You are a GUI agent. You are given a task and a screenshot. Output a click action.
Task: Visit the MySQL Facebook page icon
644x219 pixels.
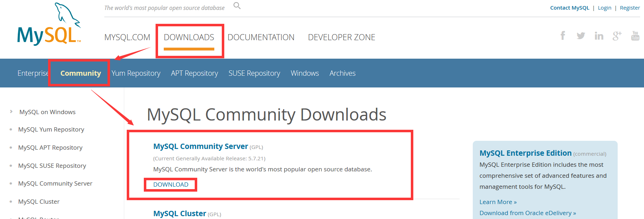[x=563, y=36]
